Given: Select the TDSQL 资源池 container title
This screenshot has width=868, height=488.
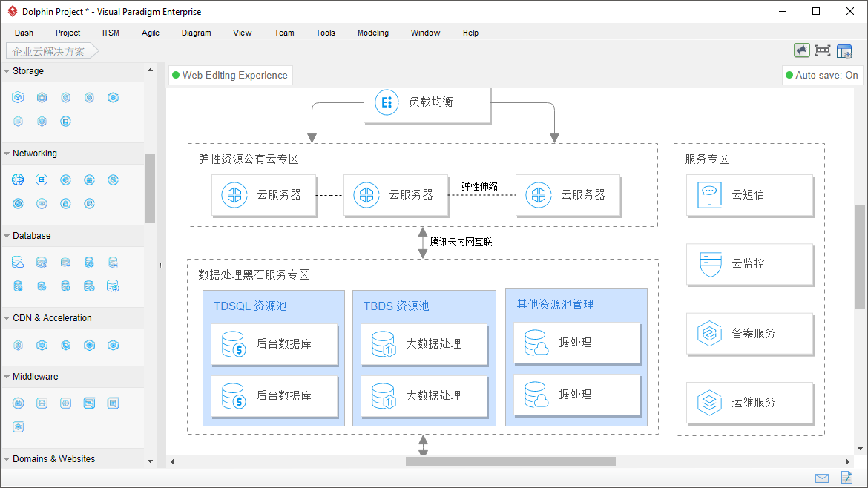Looking at the screenshot, I should pos(250,306).
